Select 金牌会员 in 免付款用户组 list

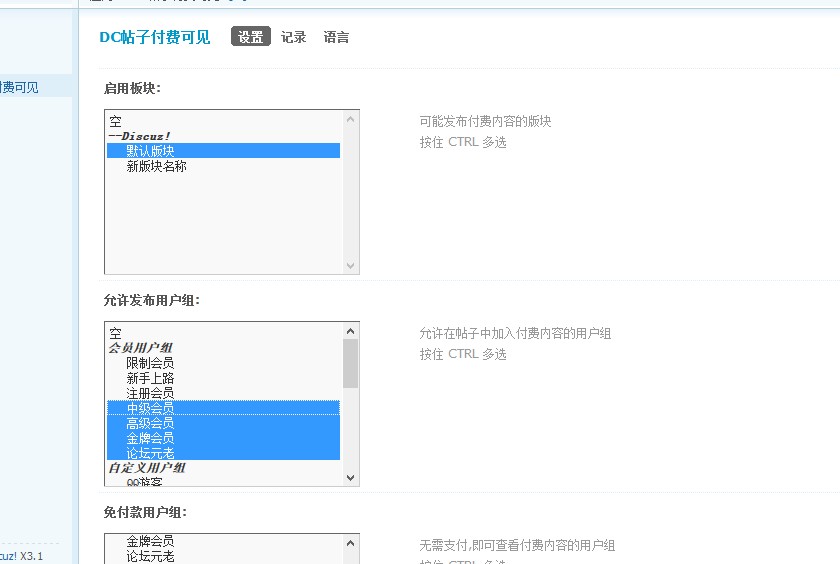pyautogui.click(x=223, y=541)
